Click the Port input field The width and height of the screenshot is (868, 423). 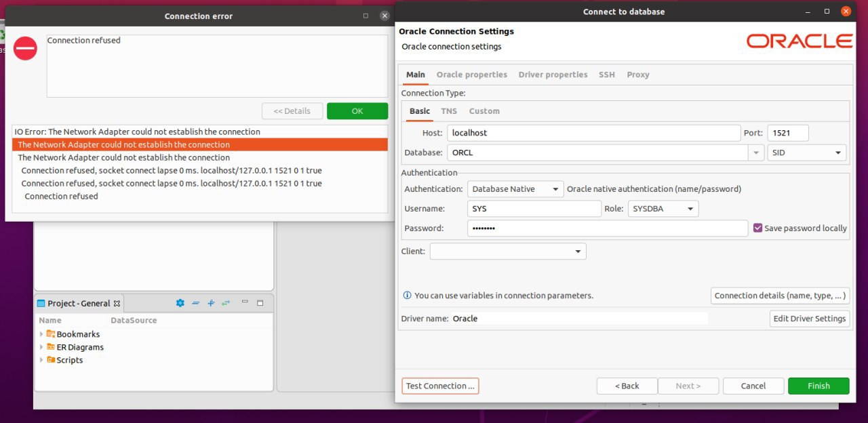788,133
